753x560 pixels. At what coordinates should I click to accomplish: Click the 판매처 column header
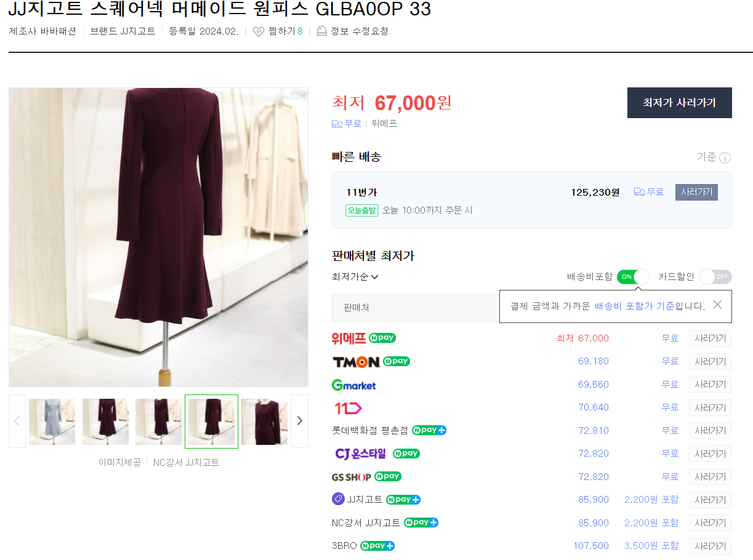pos(356,307)
